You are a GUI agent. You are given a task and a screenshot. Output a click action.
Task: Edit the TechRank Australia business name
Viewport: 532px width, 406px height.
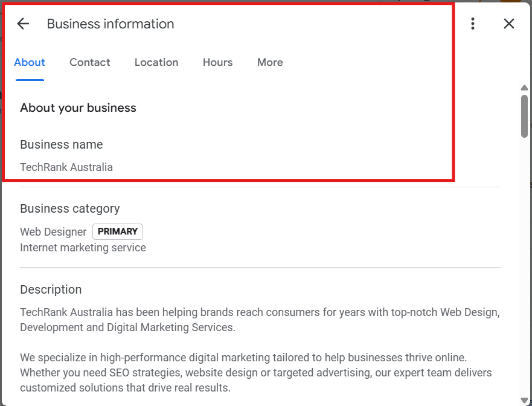click(x=66, y=167)
